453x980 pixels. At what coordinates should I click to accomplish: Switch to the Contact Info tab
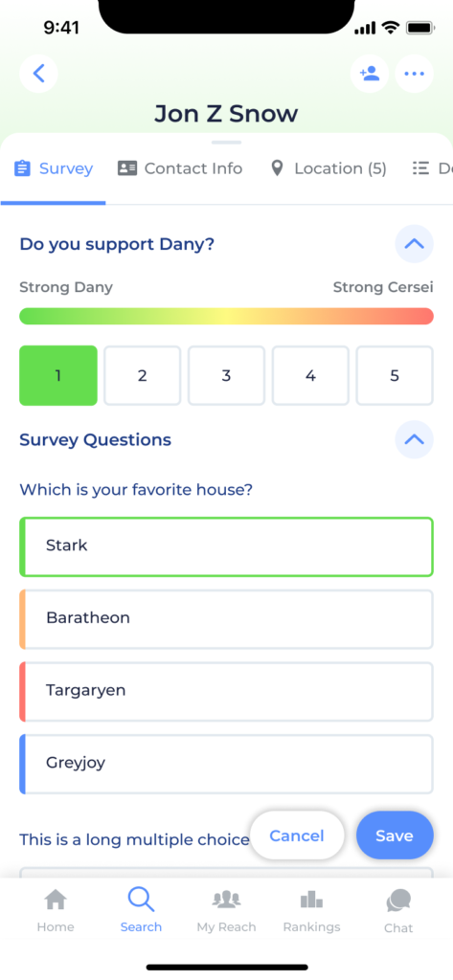coord(180,168)
